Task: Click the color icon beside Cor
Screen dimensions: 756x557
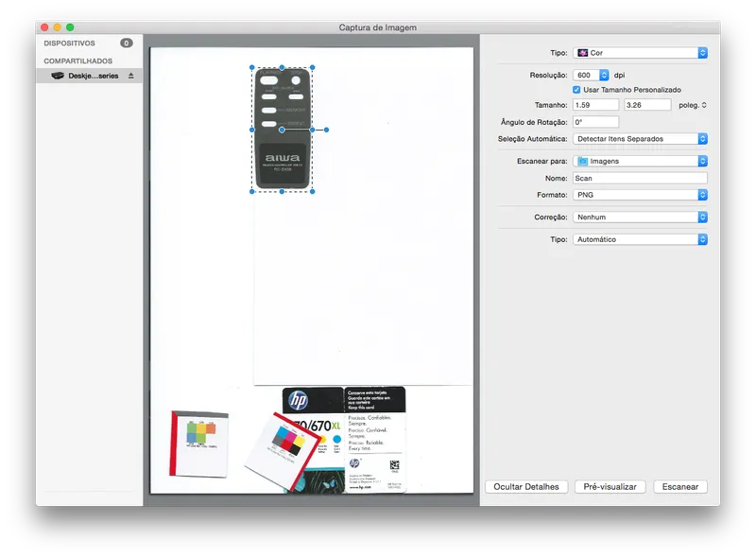Action: [x=583, y=54]
